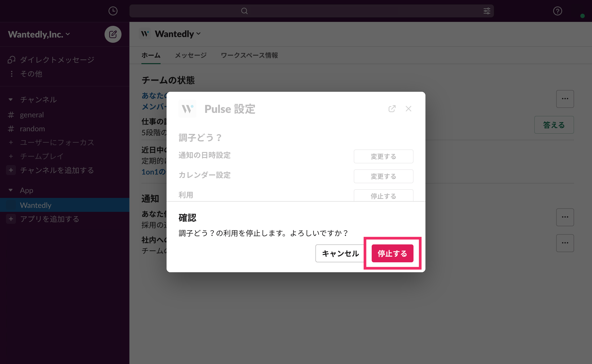The image size is (592, 364).
Task: Open Pulse settings in new window icon
Action: pos(392,109)
